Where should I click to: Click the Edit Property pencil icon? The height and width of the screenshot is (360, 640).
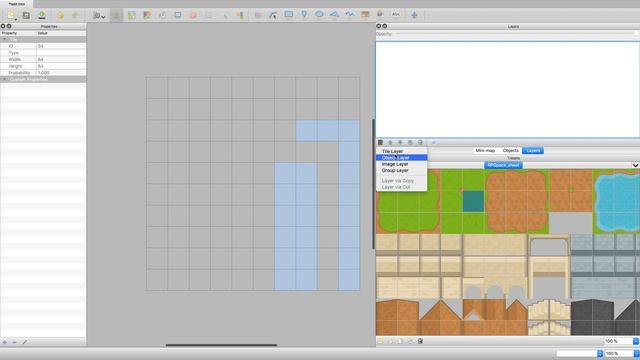(24, 342)
